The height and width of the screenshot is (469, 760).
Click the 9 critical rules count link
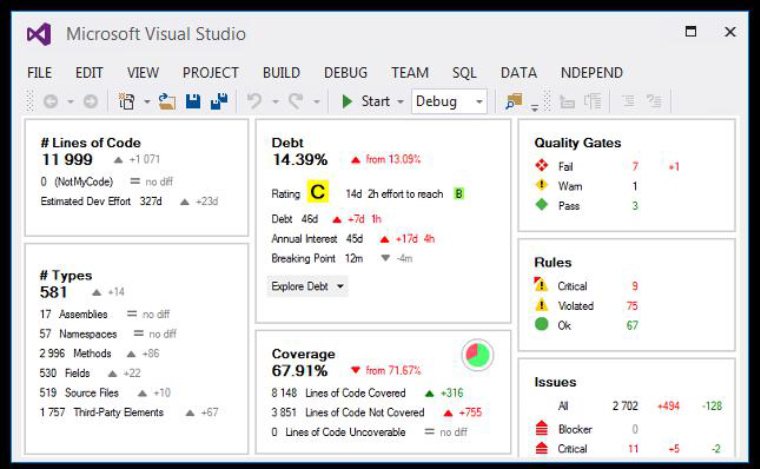tap(634, 286)
